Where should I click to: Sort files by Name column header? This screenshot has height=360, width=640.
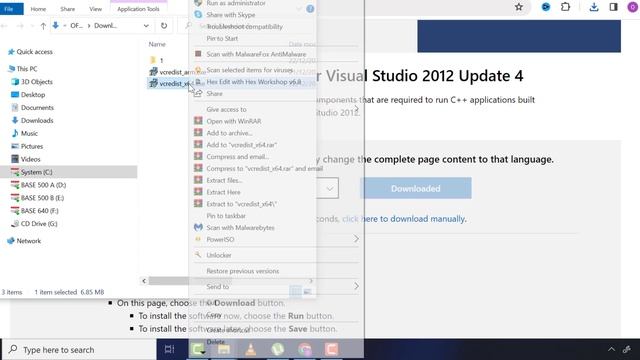click(x=157, y=44)
